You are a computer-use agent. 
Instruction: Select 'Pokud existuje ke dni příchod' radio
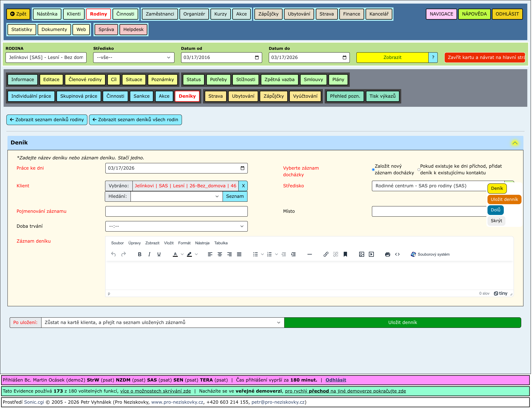419,170
